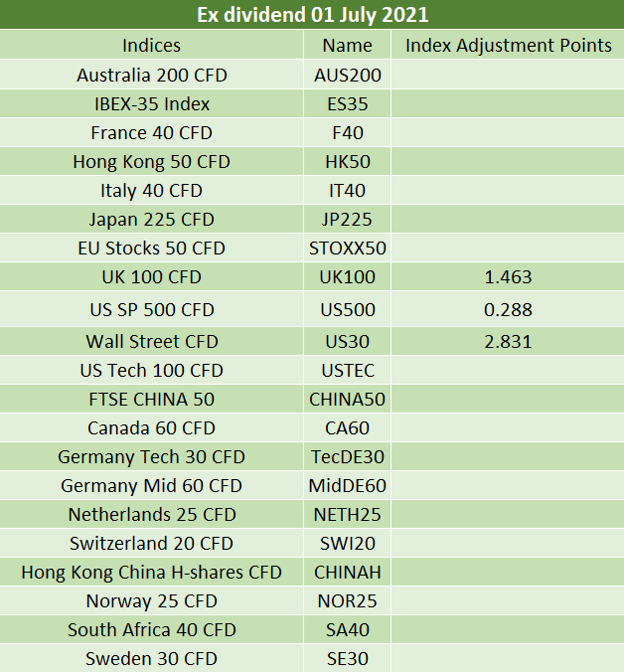Click the ES35 name cell
This screenshot has width=624, height=672.
pos(348,103)
